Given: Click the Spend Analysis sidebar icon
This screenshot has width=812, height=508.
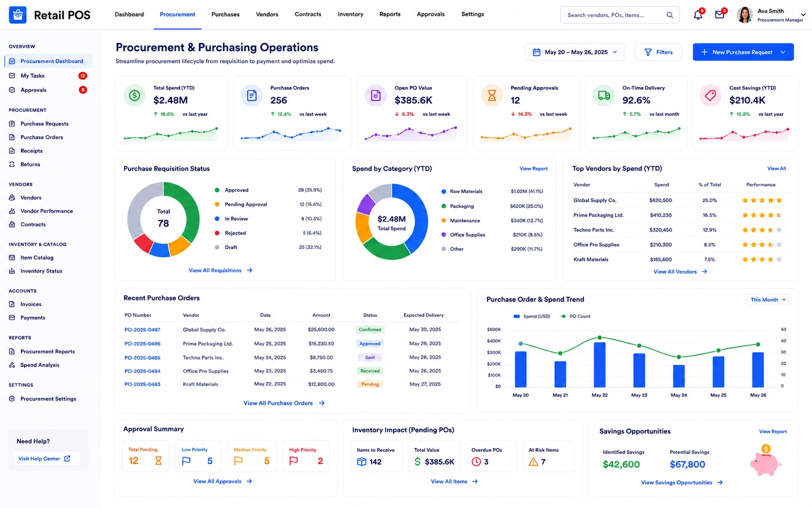Looking at the screenshot, I should (x=12, y=365).
